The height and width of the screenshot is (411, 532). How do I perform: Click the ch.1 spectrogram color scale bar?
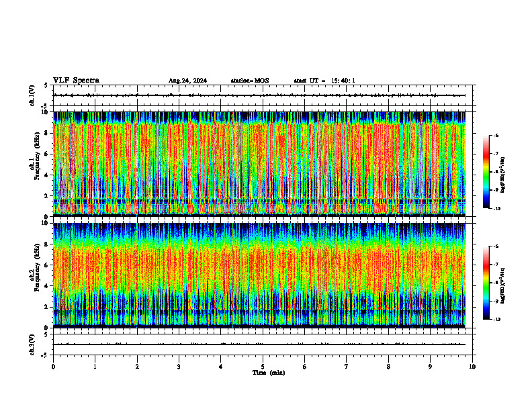click(x=486, y=172)
